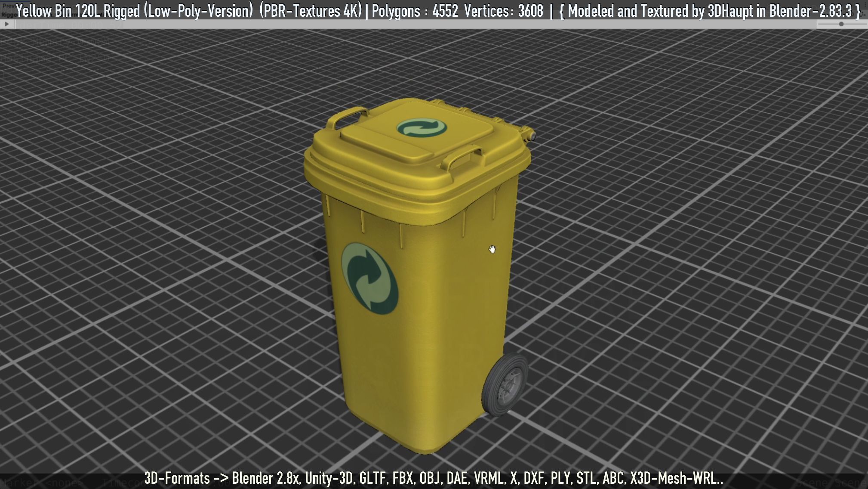Click the yellow bin model in the viewport
Image resolution: width=868 pixels, height=489 pixels.
click(x=419, y=275)
